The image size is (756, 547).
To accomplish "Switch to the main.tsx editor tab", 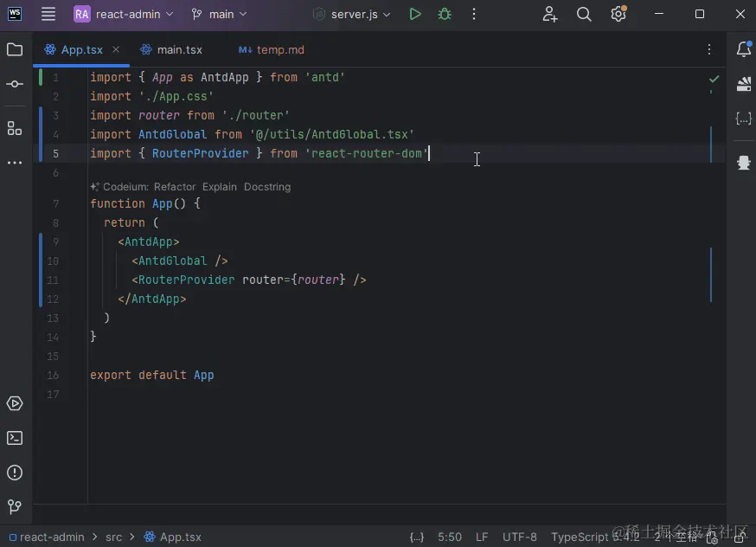I will 171,49.
